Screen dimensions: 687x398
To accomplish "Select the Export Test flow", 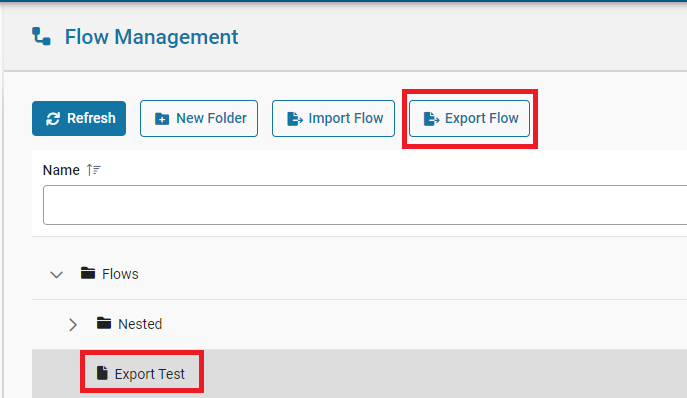I will pos(150,374).
